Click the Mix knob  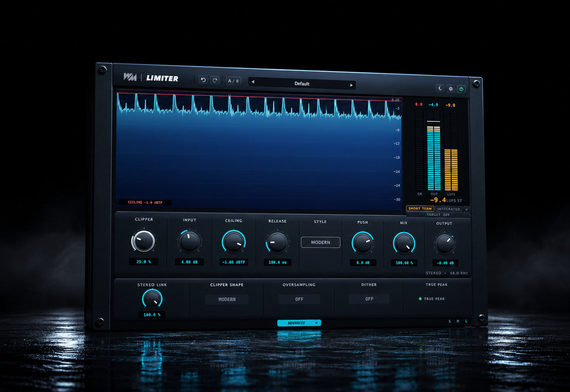coord(404,244)
